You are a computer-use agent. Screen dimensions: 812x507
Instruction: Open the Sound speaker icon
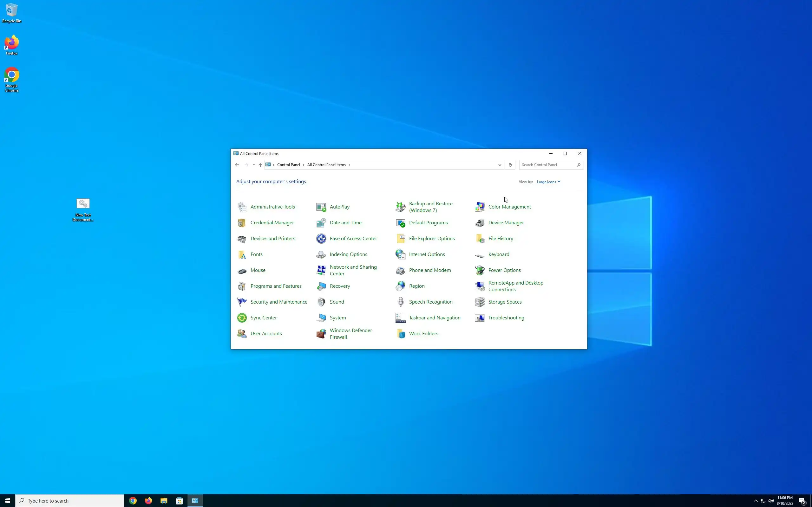(321, 302)
